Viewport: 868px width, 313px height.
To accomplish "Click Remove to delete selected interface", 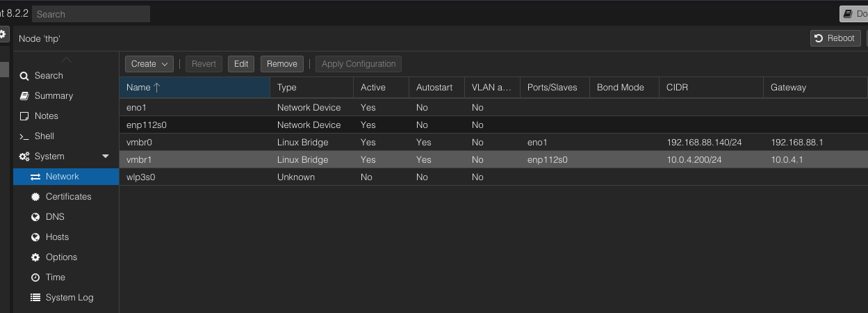I will (282, 64).
